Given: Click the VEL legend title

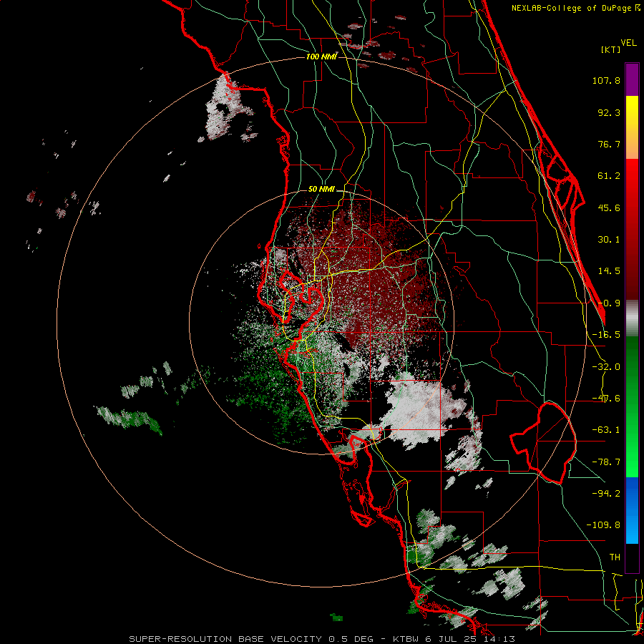Looking at the screenshot, I should [x=628, y=43].
